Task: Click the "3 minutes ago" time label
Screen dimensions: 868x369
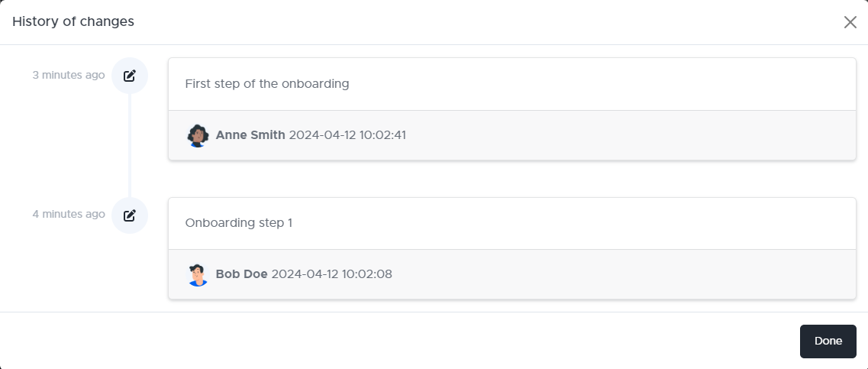Action: pyautogui.click(x=69, y=75)
